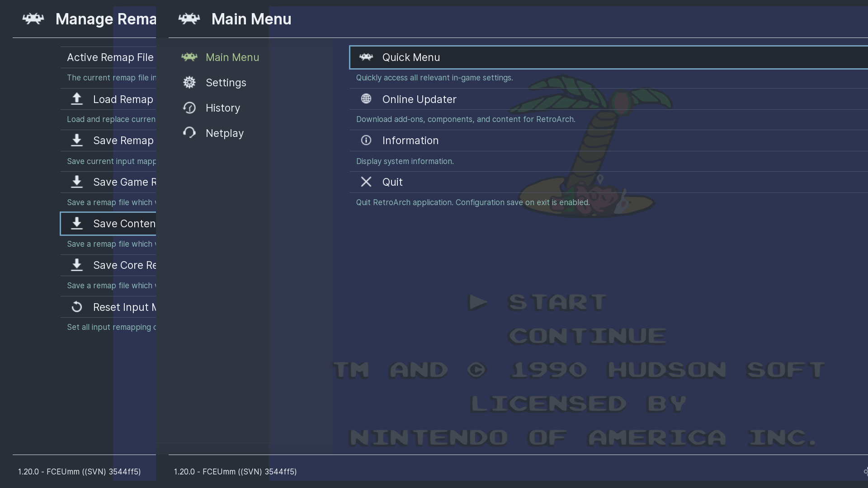This screenshot has height=488, width=868.
Task: Click the Netplay headset icon
Action: coord(189,133)
